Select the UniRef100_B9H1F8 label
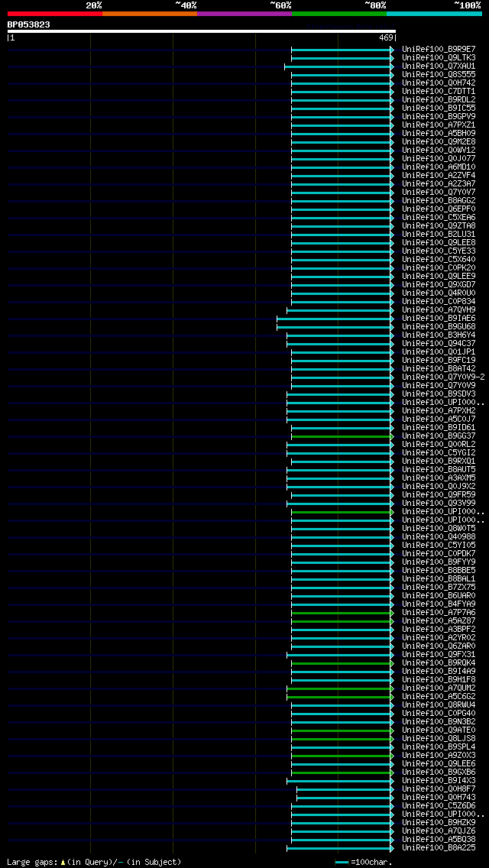This screenshot has width=489, height=868. [439, 680]
